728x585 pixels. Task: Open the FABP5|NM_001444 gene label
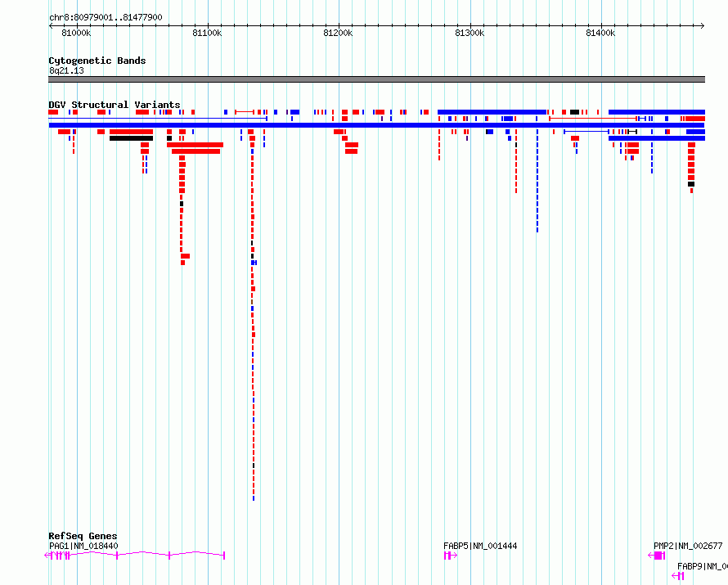[x=480, y=546]
